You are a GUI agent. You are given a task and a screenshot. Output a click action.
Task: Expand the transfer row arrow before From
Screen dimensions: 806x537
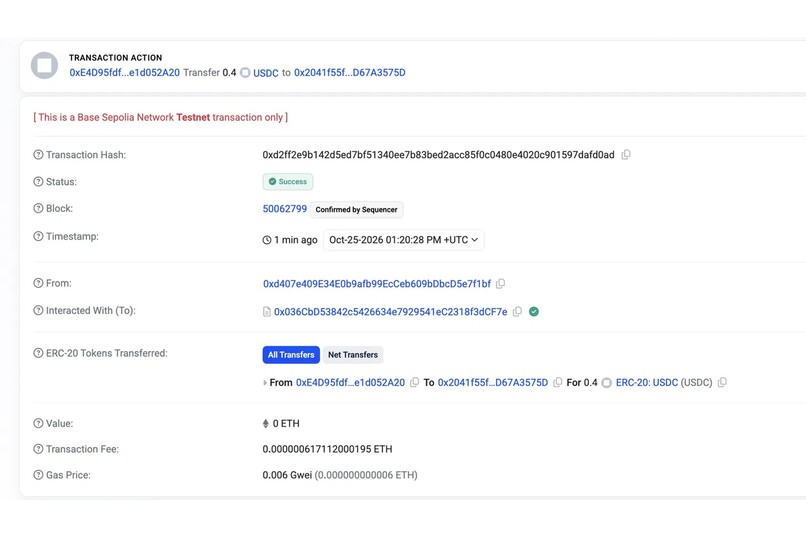point(265,383)
